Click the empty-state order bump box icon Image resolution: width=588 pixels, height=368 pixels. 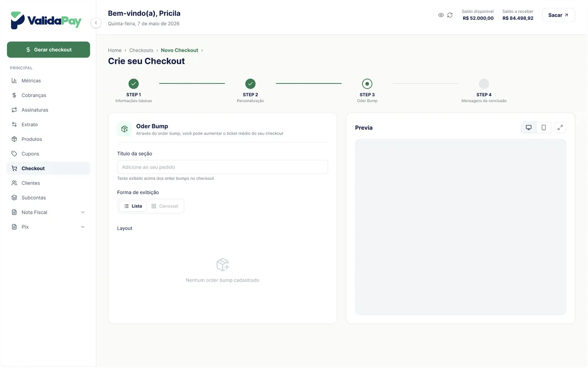tap(222, 265)
